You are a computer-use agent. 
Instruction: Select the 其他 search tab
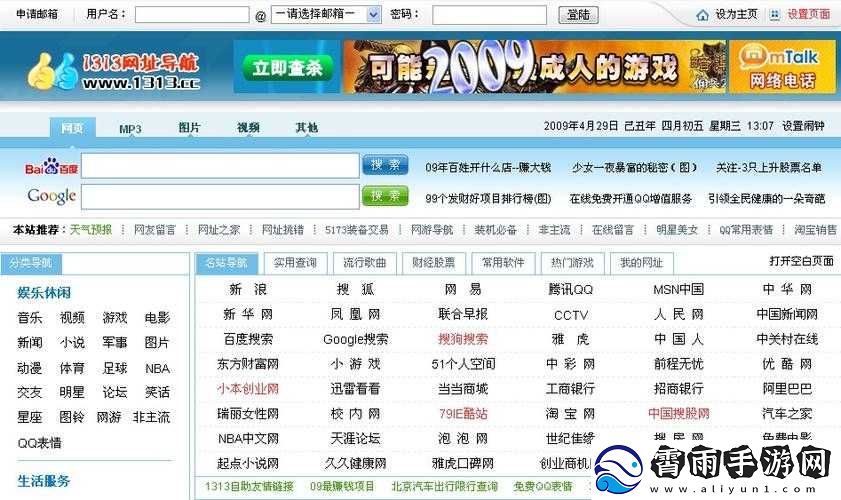(306, 128)
